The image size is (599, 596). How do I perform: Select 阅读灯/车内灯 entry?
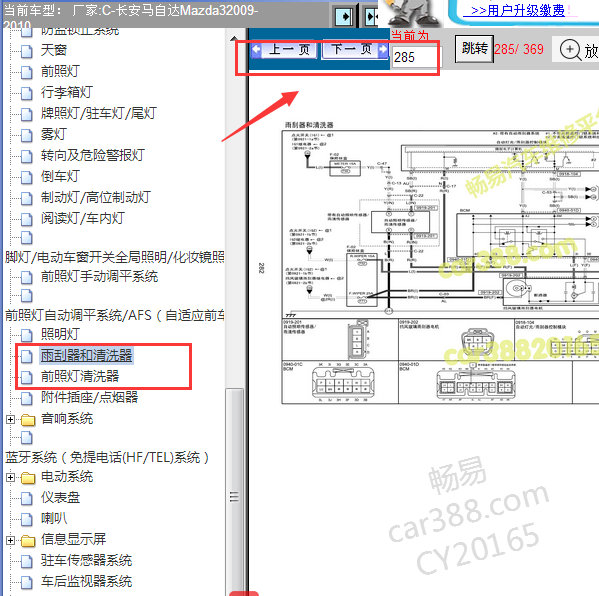pos(83,218)
